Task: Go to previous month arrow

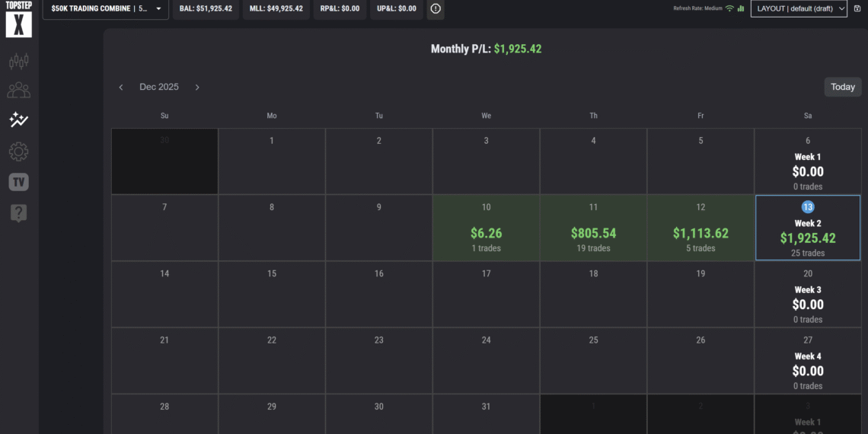Action: pyautogui.click(x=120, y=88)
